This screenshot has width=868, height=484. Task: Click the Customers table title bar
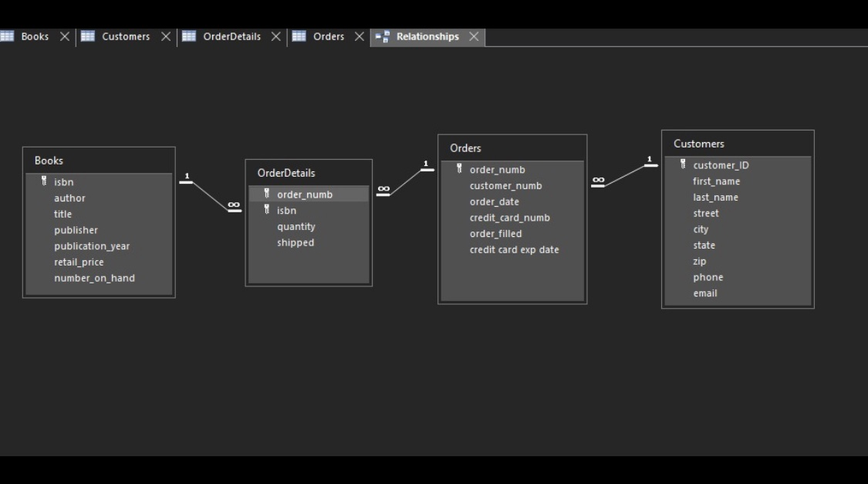[738, 144]
